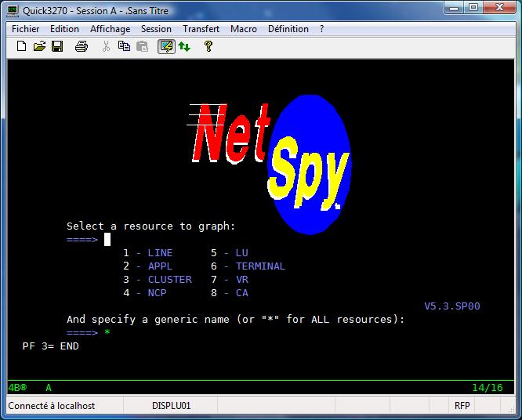This screenshot has width=522, height=420.
Task: Click the Print toolbar icon
Action: [82, 46]
